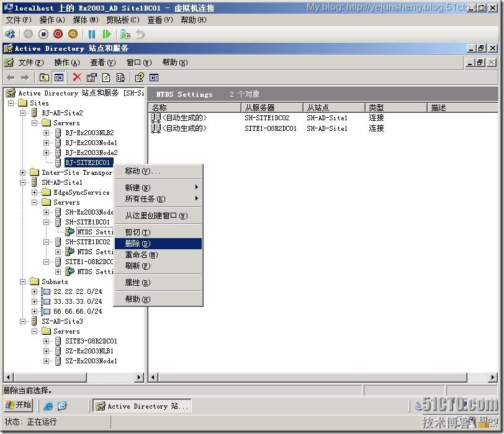The image size is (504, 434).
Task: Click the Active Directory taskbar button
Action: click(142, 406)
